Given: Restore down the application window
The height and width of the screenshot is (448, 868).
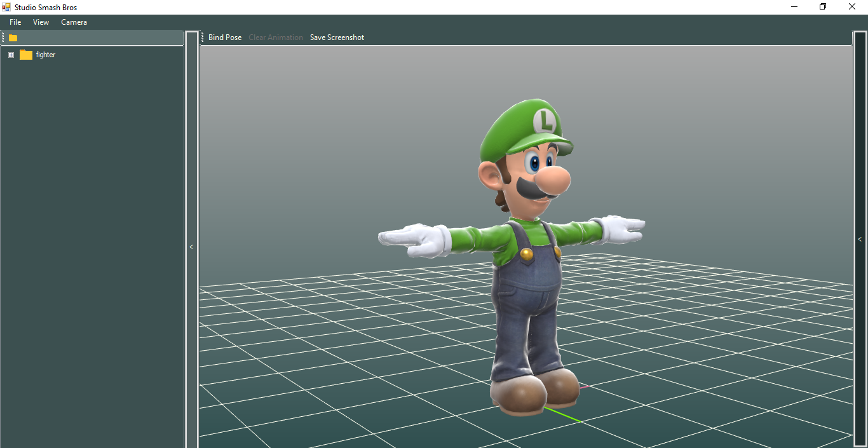Looking at the screenshot, I should [x=823, y=7].
